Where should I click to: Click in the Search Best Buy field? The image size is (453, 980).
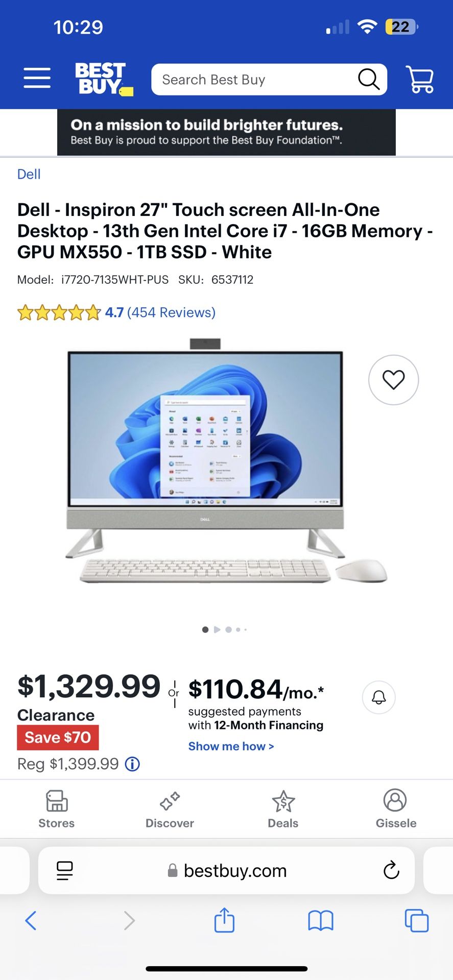point(255,80)
